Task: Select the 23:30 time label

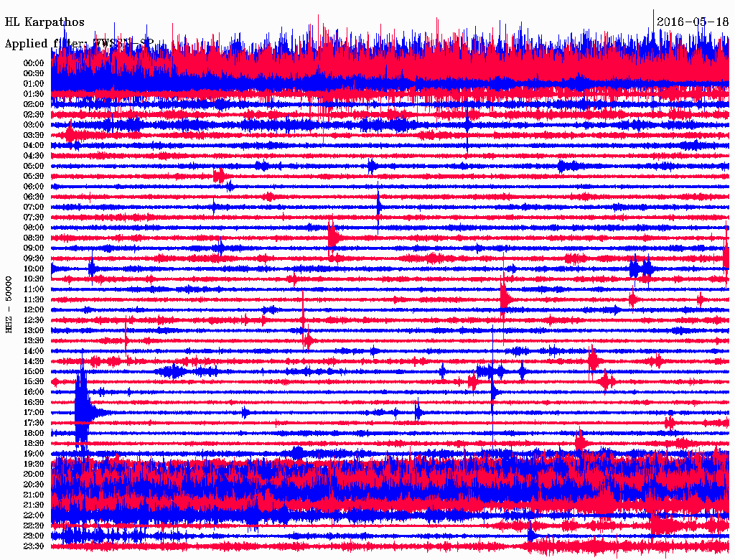Action: 33,546
